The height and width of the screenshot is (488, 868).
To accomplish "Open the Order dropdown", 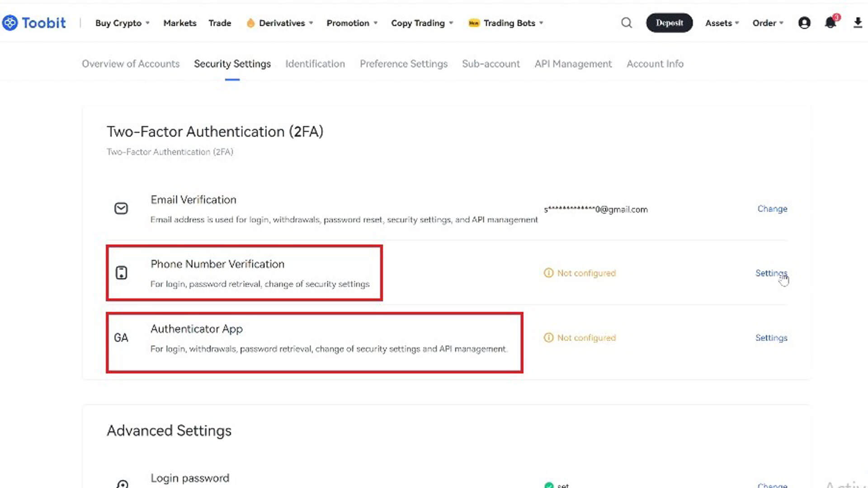I will click(x=768, y=23).
